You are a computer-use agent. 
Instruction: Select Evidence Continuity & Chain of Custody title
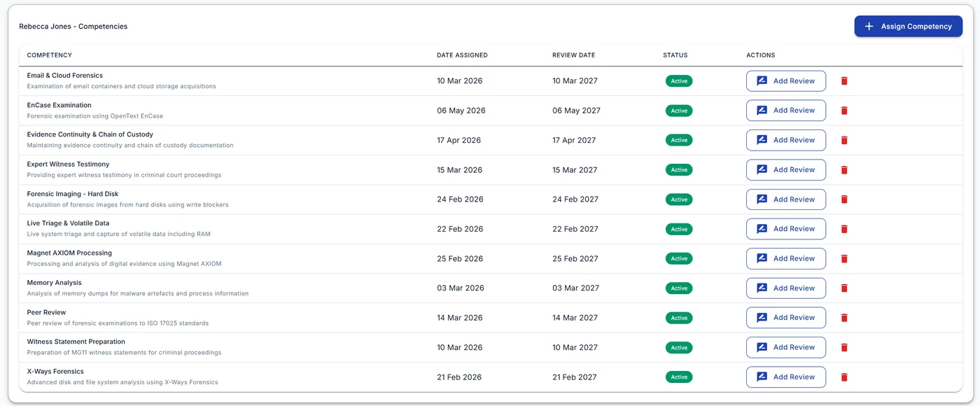(90, 134)
